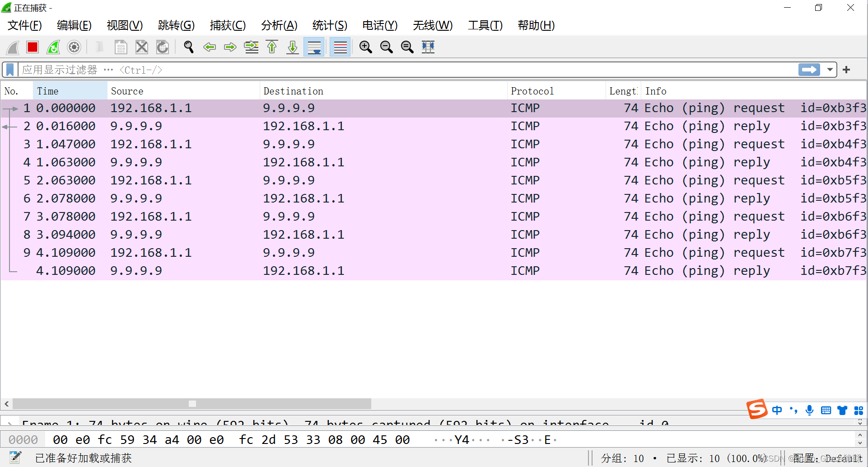Zoom out on packet text
Image resolution: width=868 pixels, height=467 pixels.
point(387,47)
